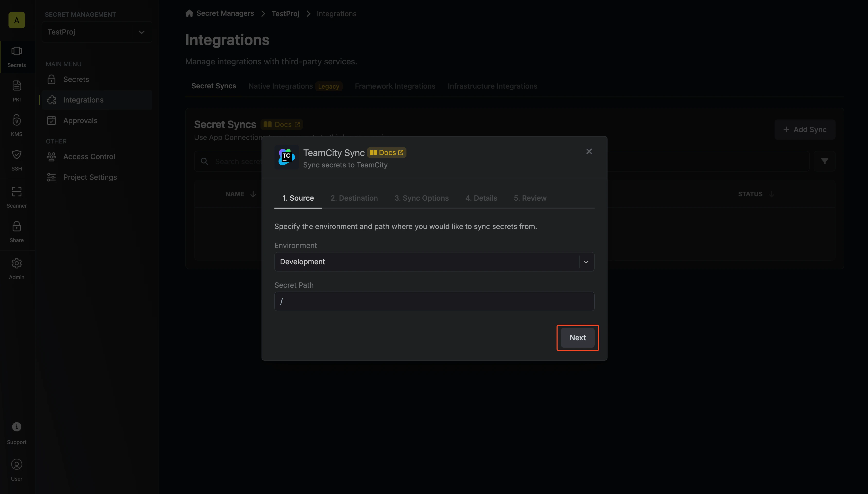
Task: Open Docs link beside Secret Syncs heading
Action: 281,124
